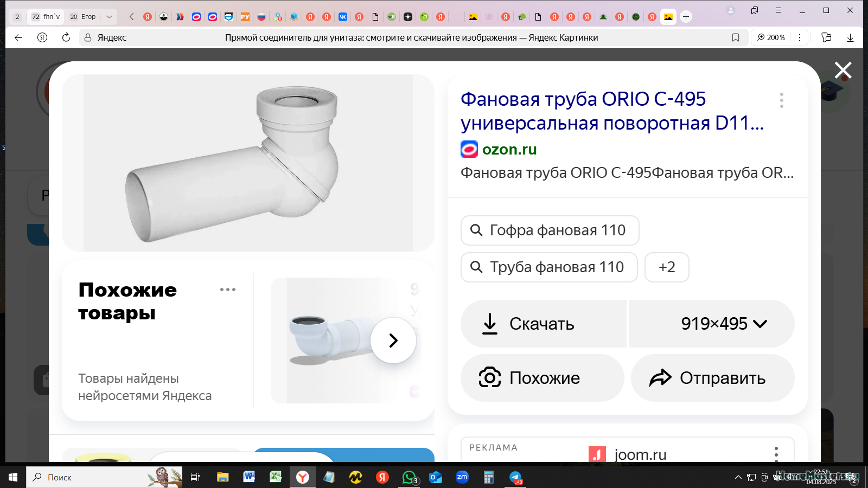Expand the browser tab list chevron
This screenshot has height=488, width=868.
[109, 17]
